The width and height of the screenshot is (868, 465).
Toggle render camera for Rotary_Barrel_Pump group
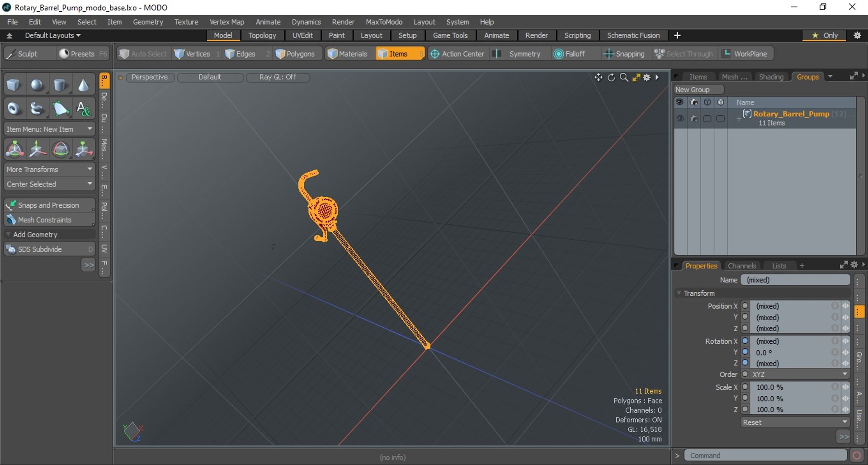coord(694,119)
